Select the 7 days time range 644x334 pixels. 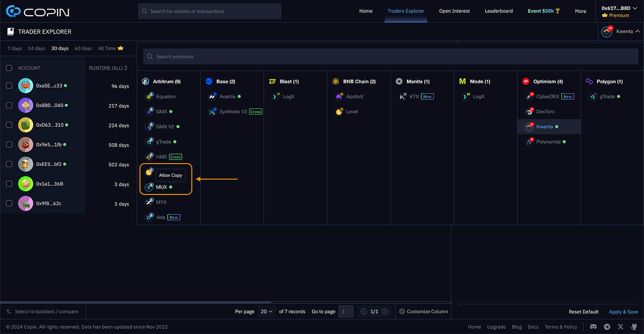[15, 48]
